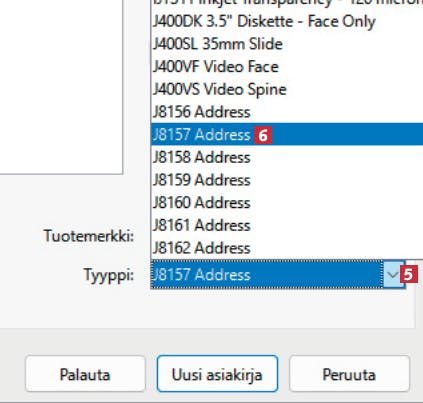Screen dimensions: 423x403
Task: Pick J400DK 3.5" Diskette Face Only
Action: click(287, 21)
